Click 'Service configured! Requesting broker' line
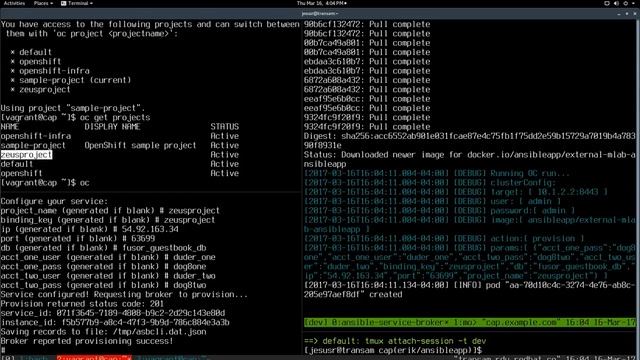 pyautogui.click(x=124, y=295)
